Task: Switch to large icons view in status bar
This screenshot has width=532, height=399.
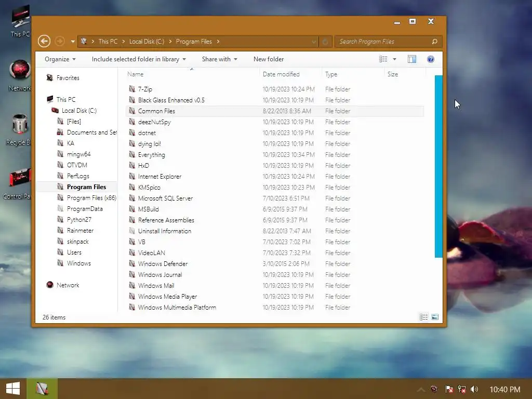Action: pos(435,317)
